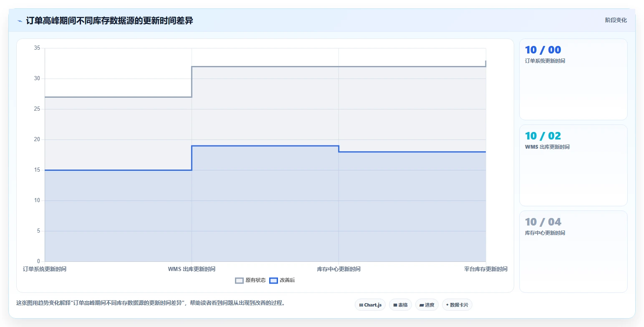Click x-axis label WMS 出库更新时间
Screen dimensions: 644x327
192,269
